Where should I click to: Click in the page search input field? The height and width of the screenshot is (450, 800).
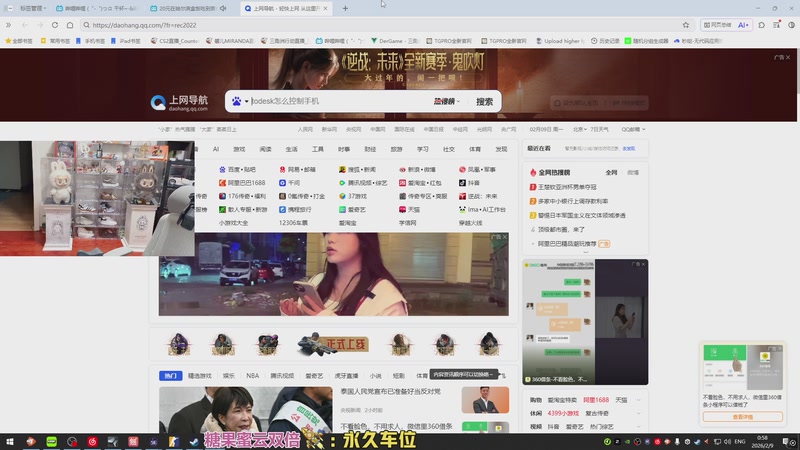(339, 101)
